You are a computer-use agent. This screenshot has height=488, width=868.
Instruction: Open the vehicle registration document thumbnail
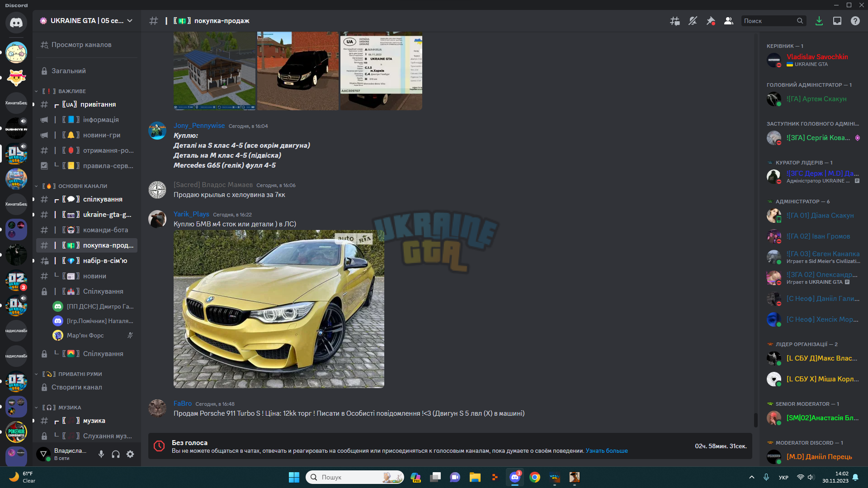381,71
